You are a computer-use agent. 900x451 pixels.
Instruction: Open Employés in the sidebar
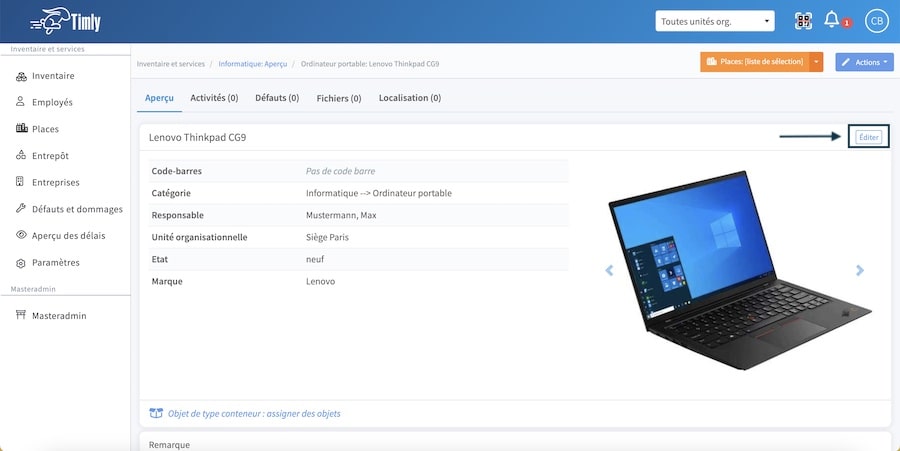(x=52, y=102)
